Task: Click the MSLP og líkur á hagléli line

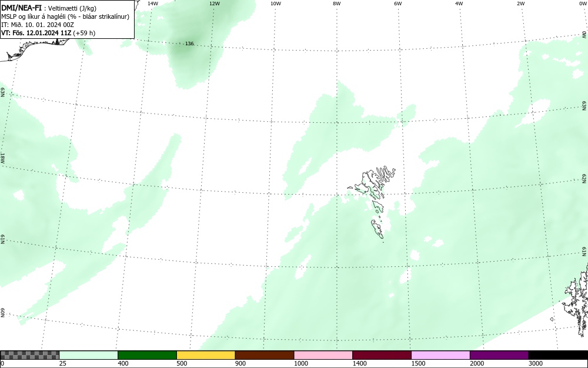Action: 65,16
